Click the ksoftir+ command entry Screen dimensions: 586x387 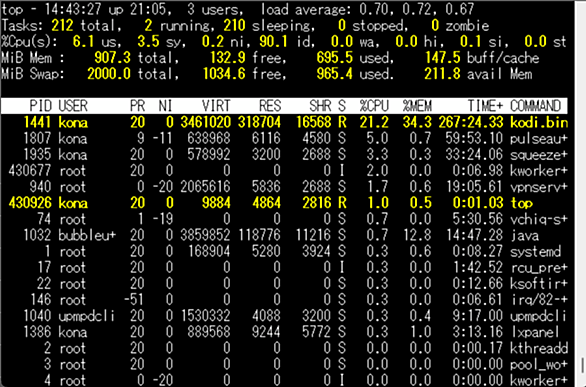539,284
